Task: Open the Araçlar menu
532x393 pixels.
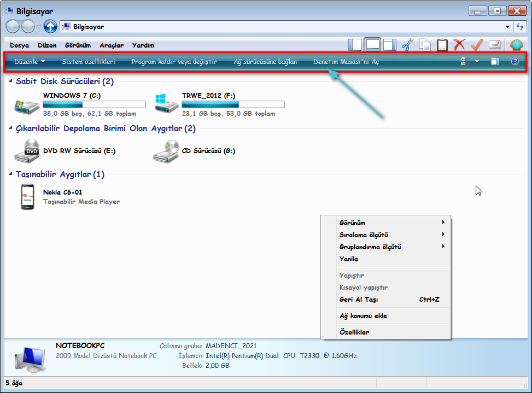Action: tap(112, 45)
